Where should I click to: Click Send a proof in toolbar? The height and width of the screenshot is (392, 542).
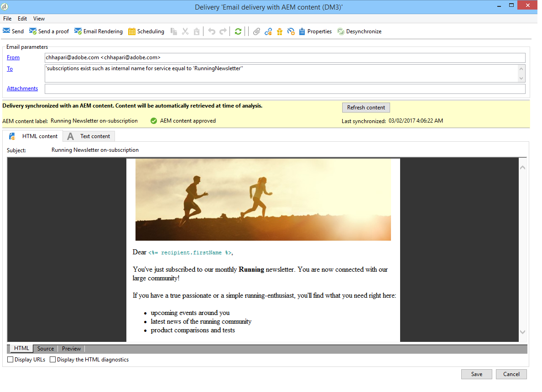pos(49,31)
